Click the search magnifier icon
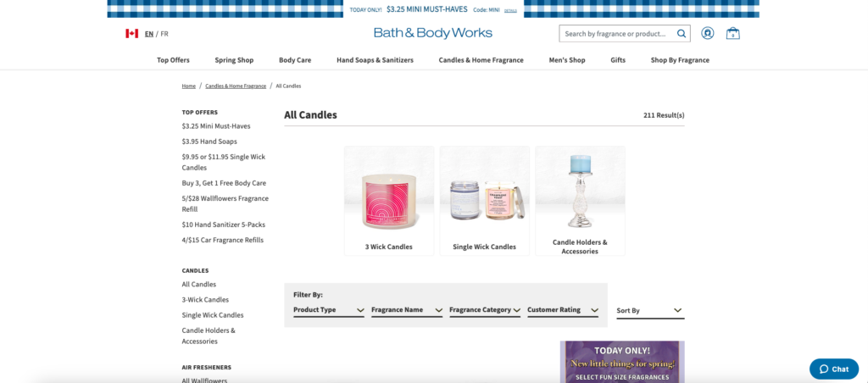 (x=682, y=34)
